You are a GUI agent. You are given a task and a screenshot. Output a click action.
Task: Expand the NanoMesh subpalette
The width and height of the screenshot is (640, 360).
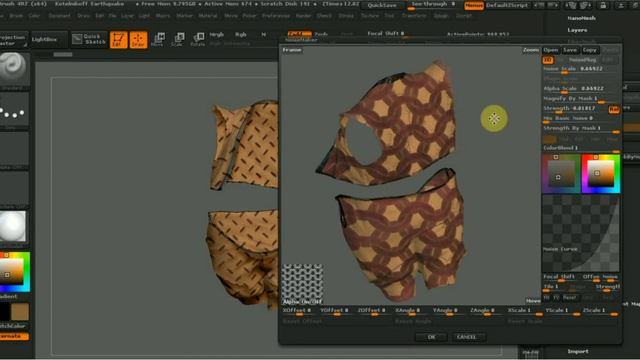pyautogui.click(x=581, y=18)
